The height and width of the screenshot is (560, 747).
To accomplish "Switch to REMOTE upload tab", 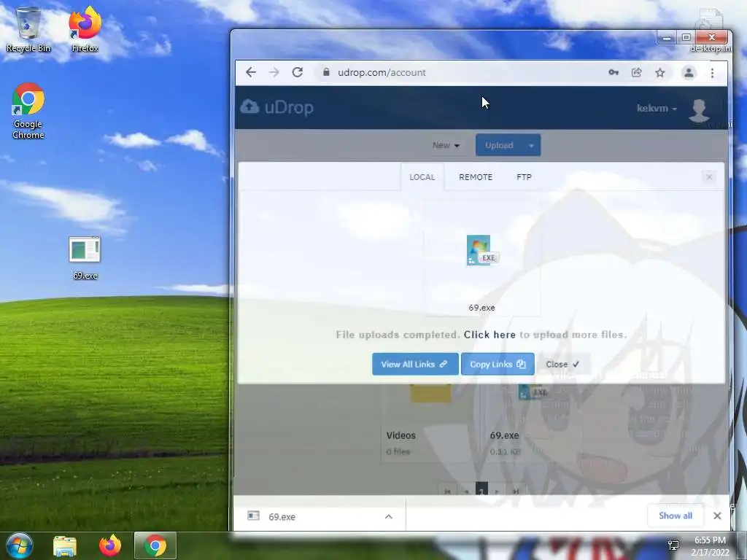I will [x=476, y=176].
